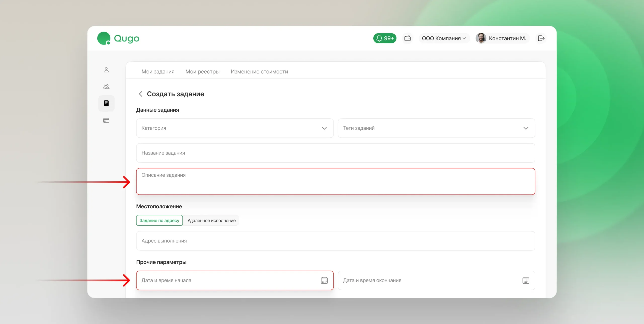The width and height of the screenshot is (644, 324).
Task: Switch to Удаленное исполнение option
Action: pyautogui.click(x=211, y=220)
